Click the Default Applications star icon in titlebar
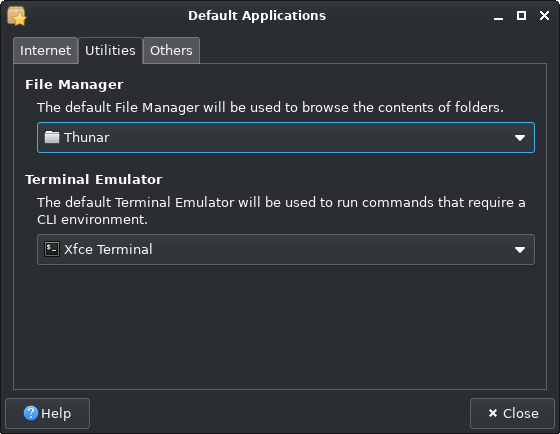Image resolution: width=560 pixels, height=434 pixels. point(17,16)
